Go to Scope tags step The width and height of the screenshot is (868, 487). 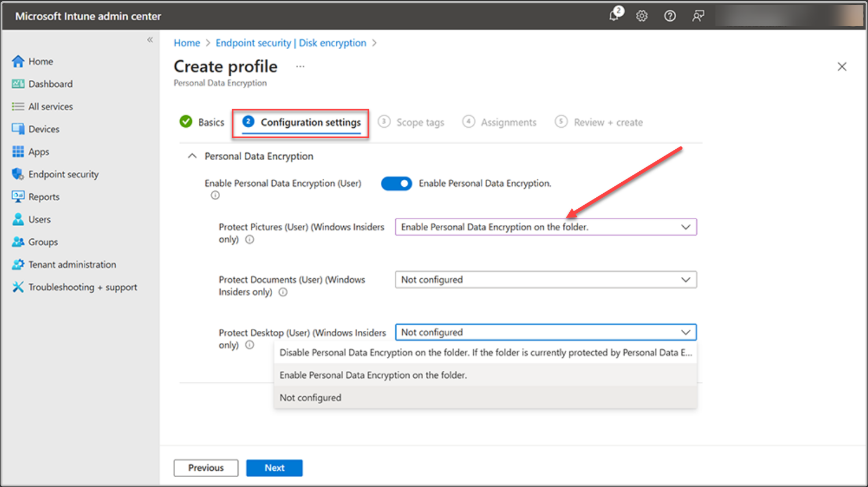[411, 122]
